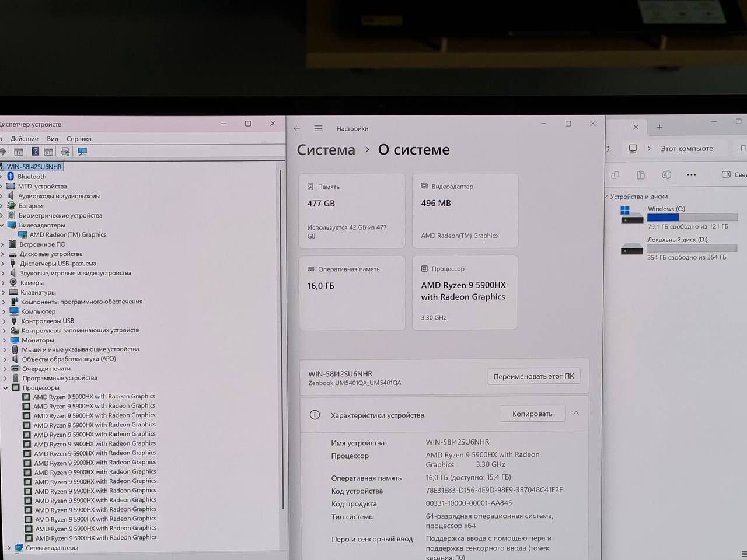Select Контроллеры запоминающих устройств tree row
Image resolution: width=747 pixels, height=560 pixels.
coord(80,330)
